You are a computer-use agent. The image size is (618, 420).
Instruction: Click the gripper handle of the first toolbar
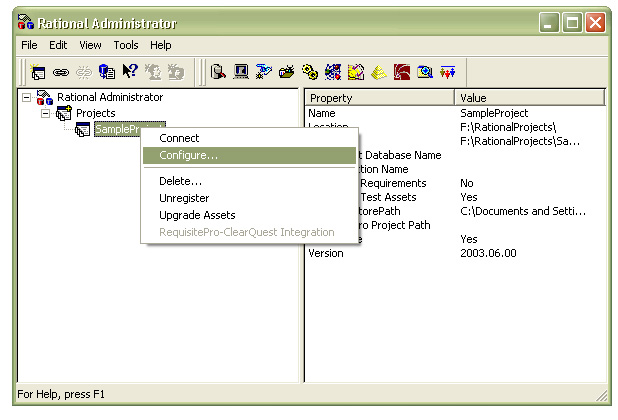[23, 72]
